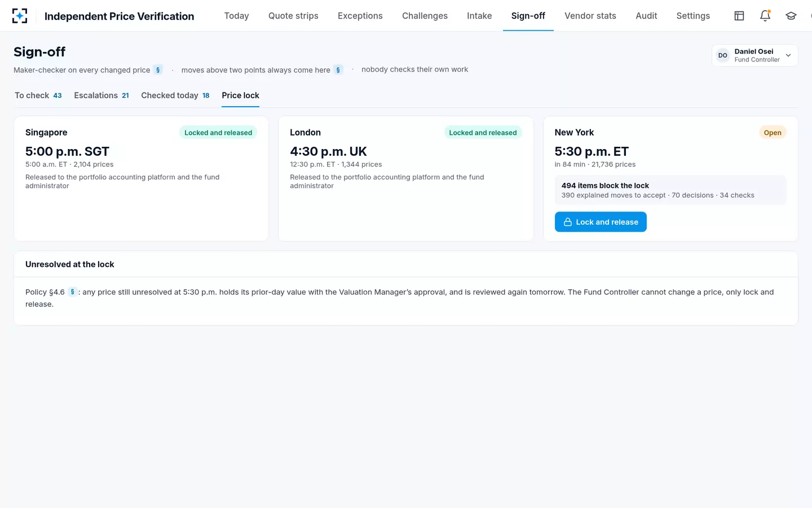Open policy reference beside 'Maker-checker on every changed price'
812x508 pixels.
pyautogui.click(x=158, y=70)
